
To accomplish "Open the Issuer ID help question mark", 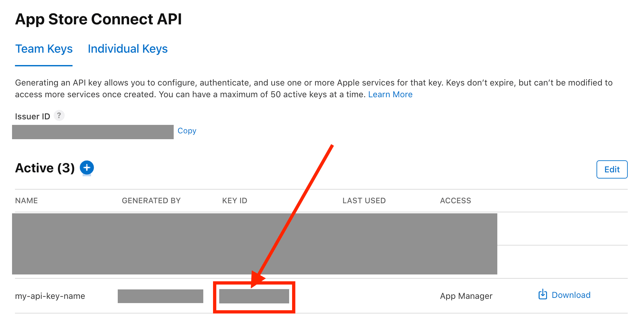I will (59, 115).
